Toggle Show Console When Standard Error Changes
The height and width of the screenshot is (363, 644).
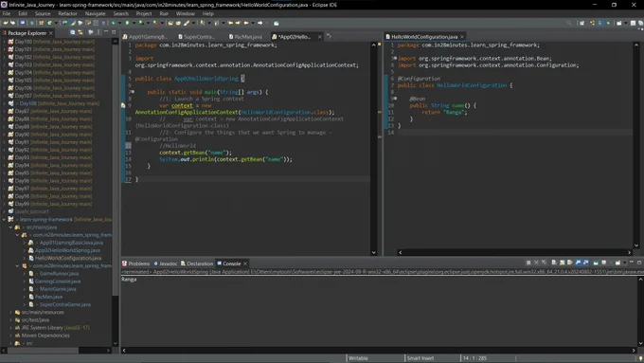point(585,263)
